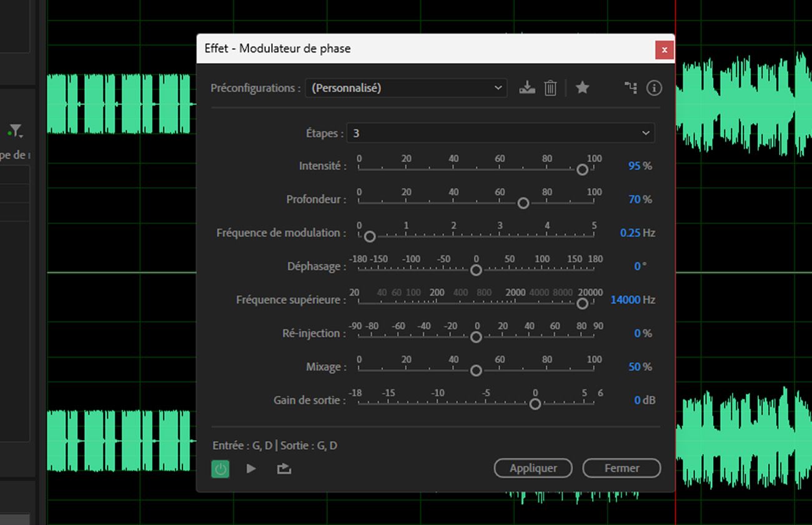This screenshot has height=525, width=812.
Task: Click the Intensité slider handle at 95%
Action: pyautogui.click(x=582, y=169)
